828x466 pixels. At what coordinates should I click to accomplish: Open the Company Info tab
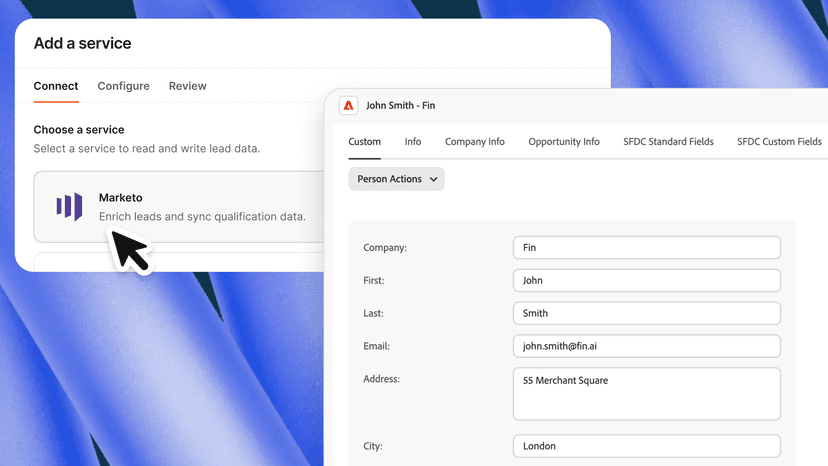pos(475,142)
